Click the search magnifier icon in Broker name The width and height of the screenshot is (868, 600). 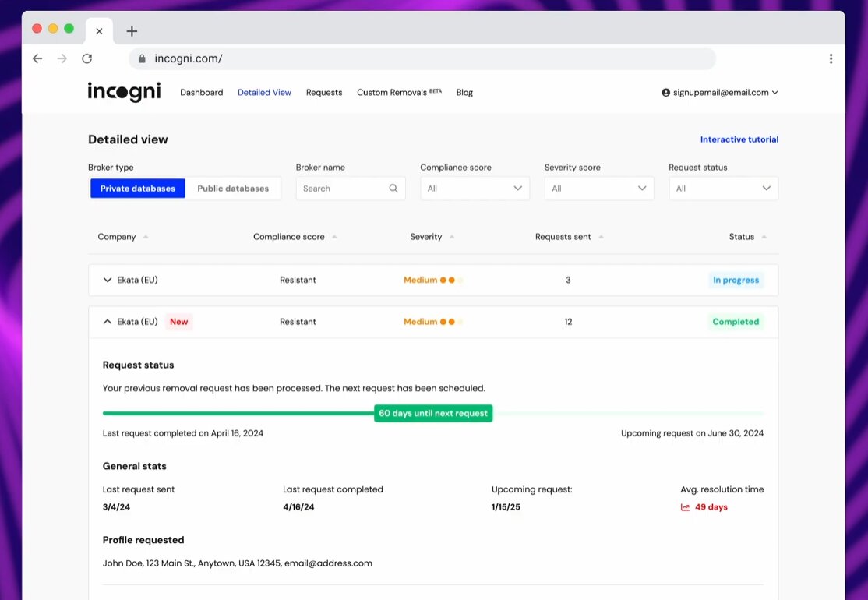point(393,189)
